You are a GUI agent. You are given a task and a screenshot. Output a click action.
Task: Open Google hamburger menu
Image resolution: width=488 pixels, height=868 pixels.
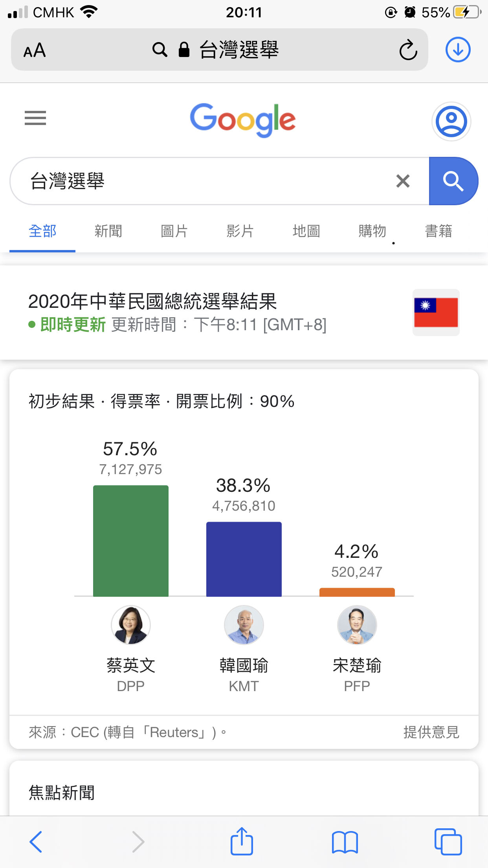point(35,118)
